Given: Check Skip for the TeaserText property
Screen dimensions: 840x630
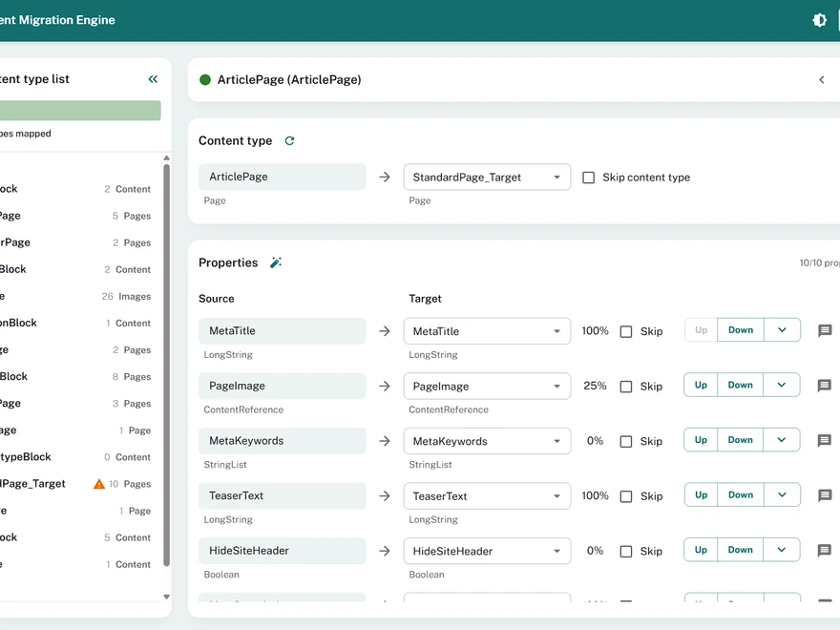Looking at the screenshot, I should 626,494.
